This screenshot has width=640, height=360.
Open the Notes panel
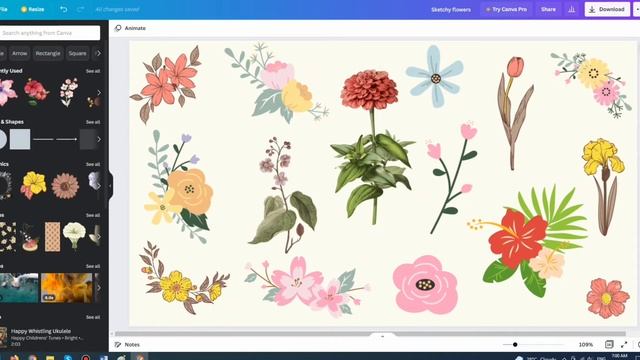(127, 345)
